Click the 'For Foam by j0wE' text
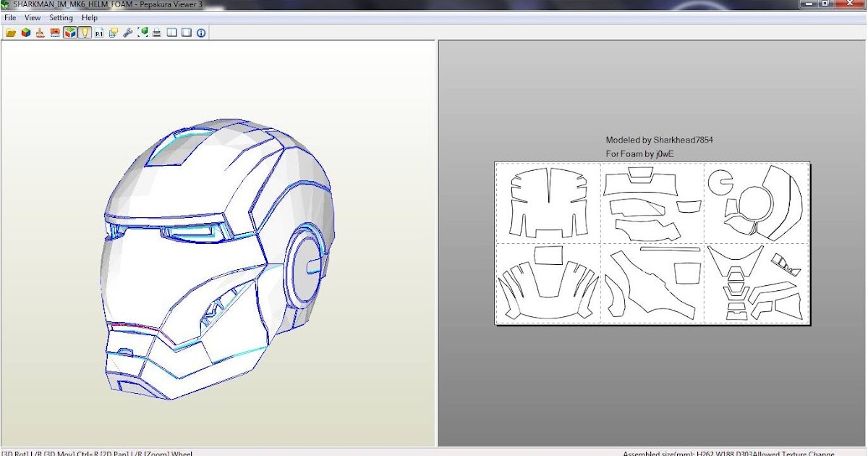The height and width of the screenshot is (456, 868). (640, 154)
